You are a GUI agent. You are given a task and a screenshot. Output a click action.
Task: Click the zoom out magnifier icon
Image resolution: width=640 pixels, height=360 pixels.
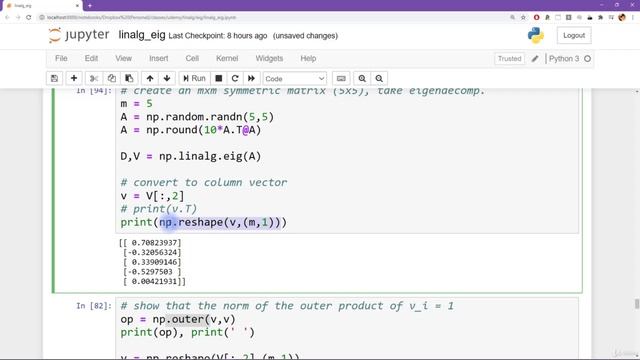pos(379,78)
